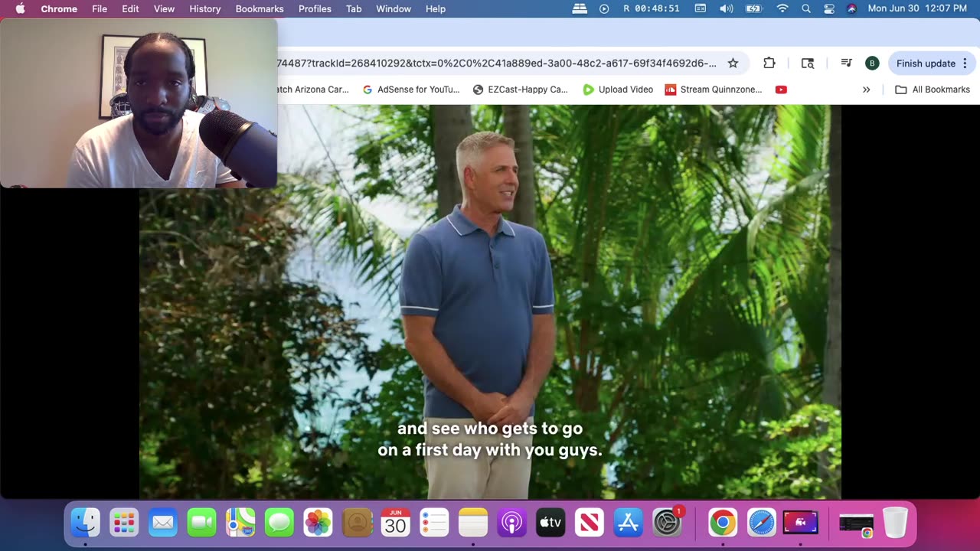This screenshot has height=551, width=980.
Task: Open the screen recorder app in Dock
Action: coord(801,523)
